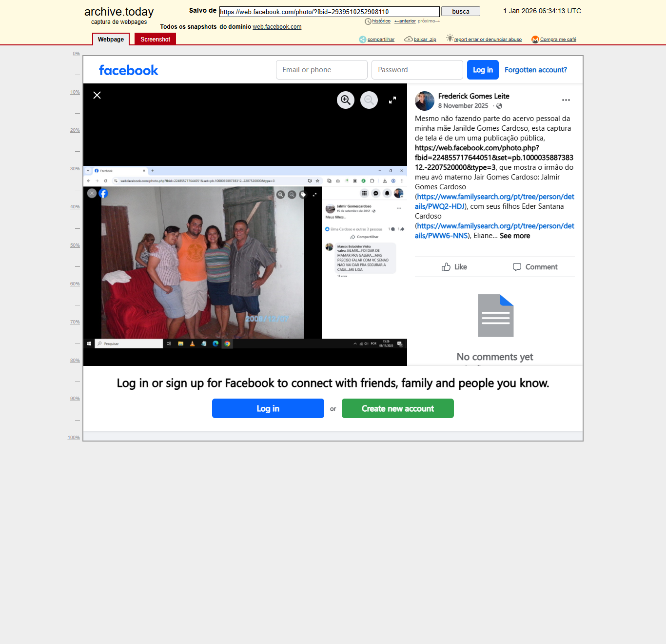Open Frederick Gomes Leite profile picture
The image size is (666, 644).
[425, 101]
